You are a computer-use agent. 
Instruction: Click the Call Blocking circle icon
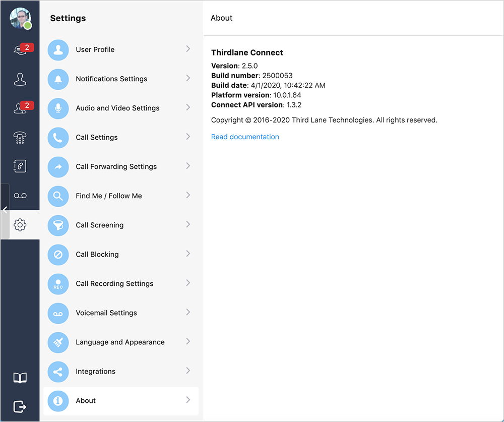[x=58, y=255]
